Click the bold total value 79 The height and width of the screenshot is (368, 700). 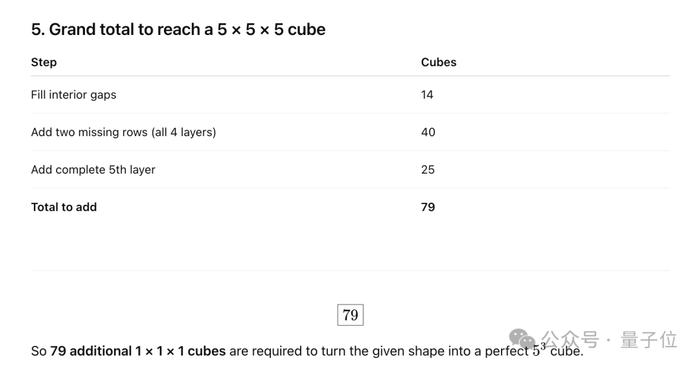tap(428, 207)
